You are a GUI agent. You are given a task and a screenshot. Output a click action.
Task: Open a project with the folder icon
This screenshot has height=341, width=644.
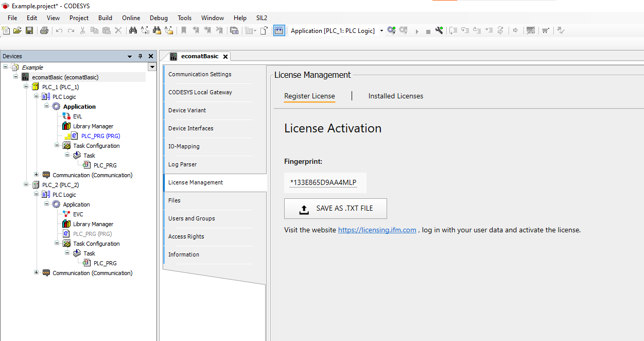point(18,31)
